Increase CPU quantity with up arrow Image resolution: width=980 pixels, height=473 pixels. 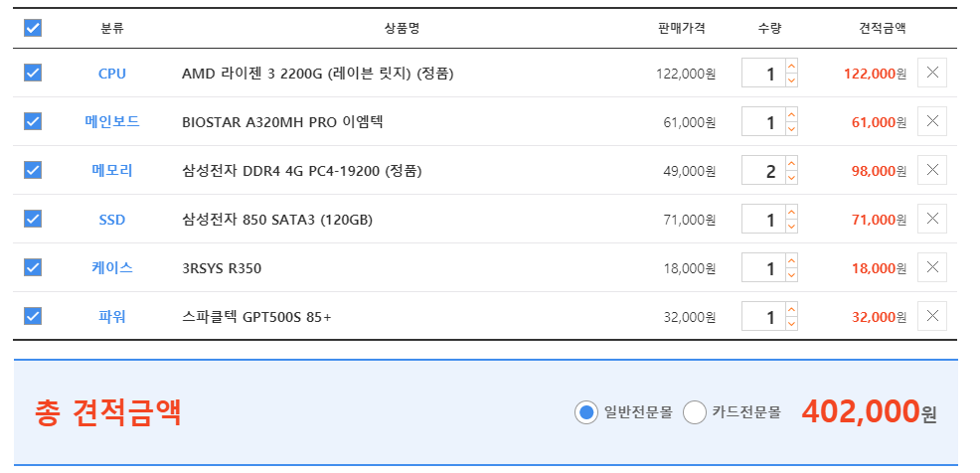791,66
